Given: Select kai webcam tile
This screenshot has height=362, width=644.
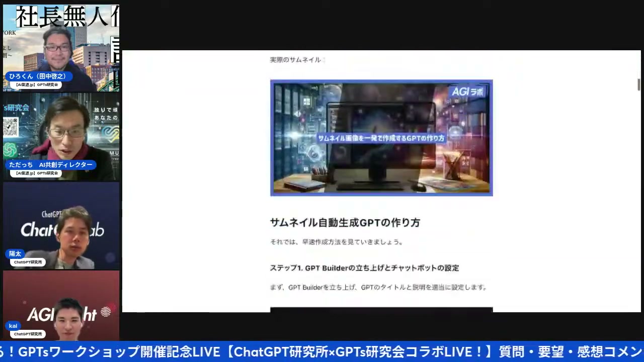Looking at the screenshot, I should click(61, 306).
